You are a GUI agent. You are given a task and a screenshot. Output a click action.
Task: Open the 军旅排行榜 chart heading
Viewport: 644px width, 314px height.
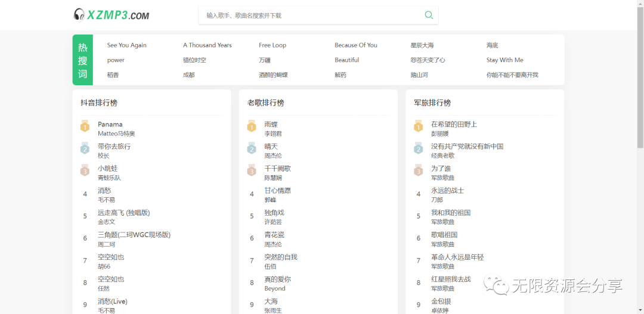coord(432,102)
